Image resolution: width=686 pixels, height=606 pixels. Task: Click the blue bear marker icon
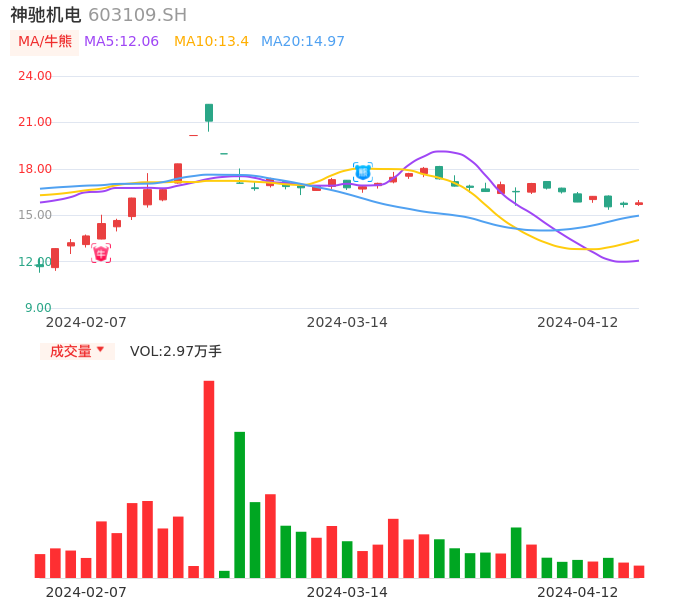click(363, 172)
